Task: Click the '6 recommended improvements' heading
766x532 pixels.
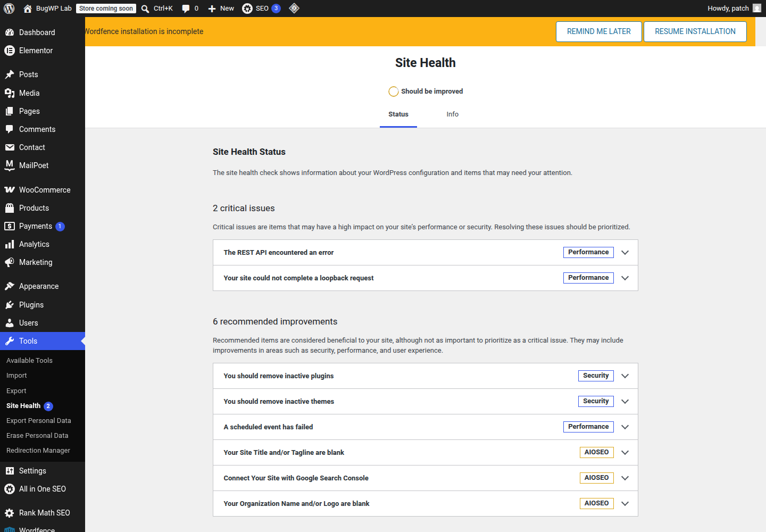Action: 275,322
